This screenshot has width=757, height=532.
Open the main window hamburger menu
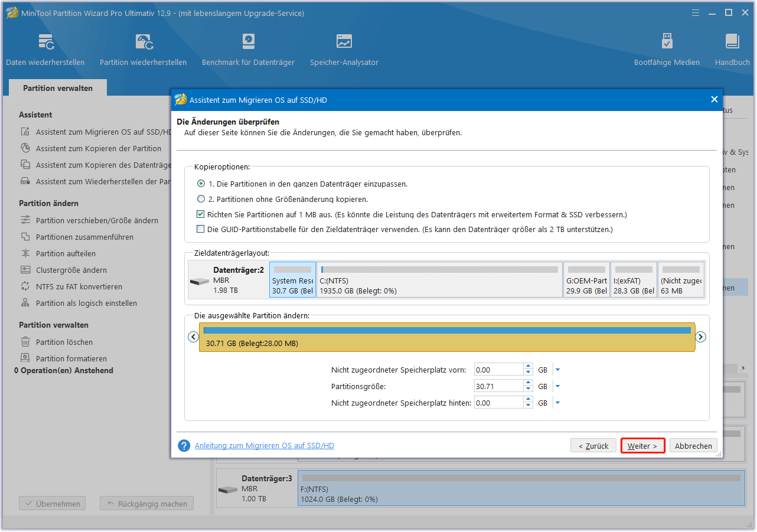point(696,12)
